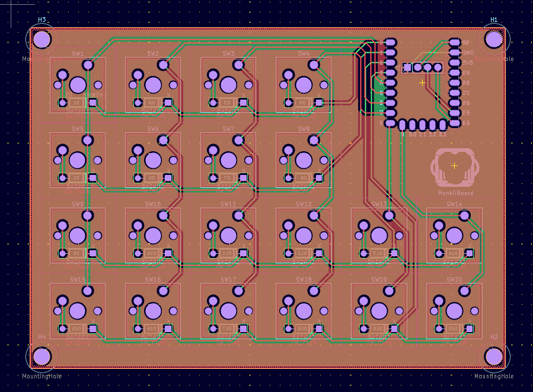Image resolution: width=533 pixels, height=392 pixels.
Task: Click the D1 diode footprint
Action: (78, 103)
